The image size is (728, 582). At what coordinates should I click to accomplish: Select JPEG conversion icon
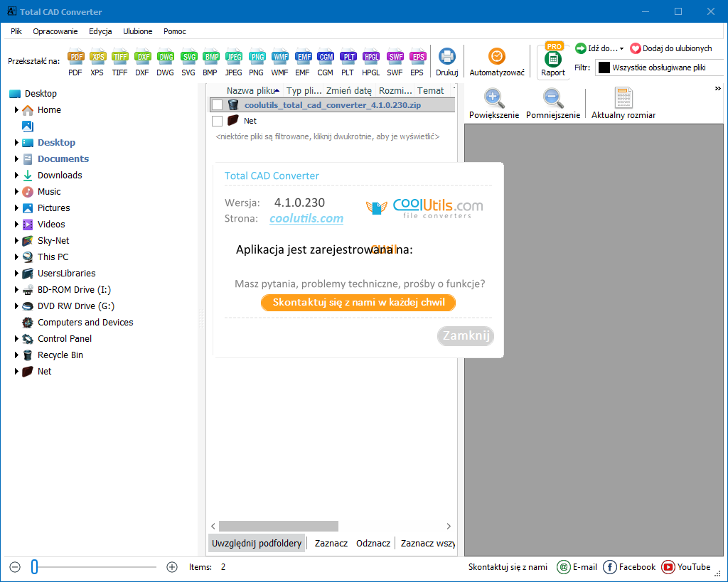[x=233, y=57]
